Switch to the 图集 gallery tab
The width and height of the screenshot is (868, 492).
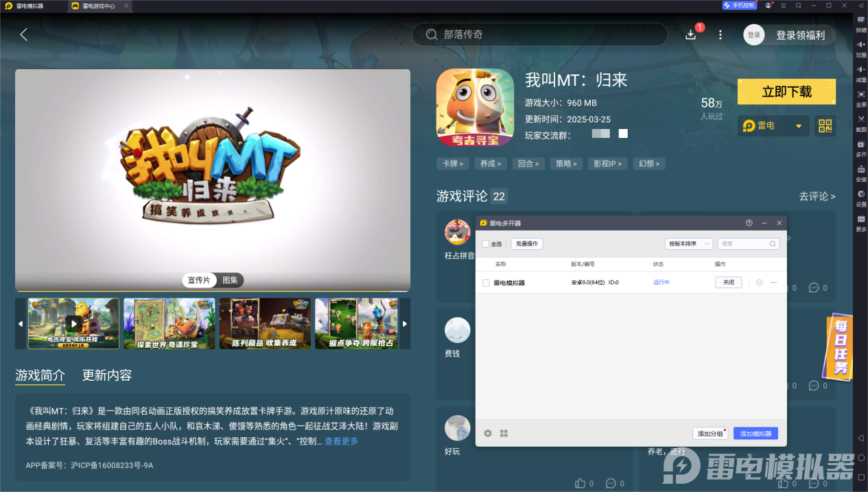pos(231,280)
